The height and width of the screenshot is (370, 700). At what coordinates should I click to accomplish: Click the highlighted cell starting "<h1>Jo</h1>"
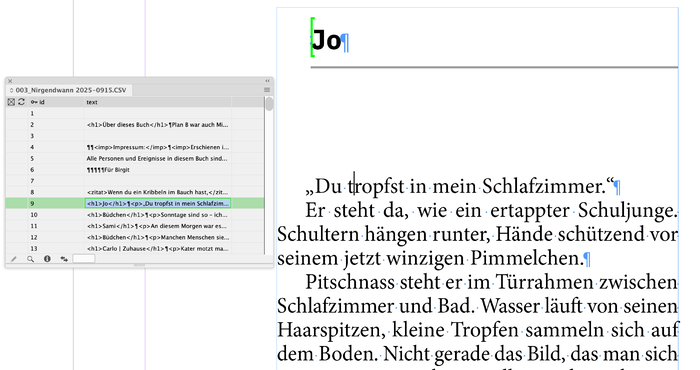click(x=158, y=204)
